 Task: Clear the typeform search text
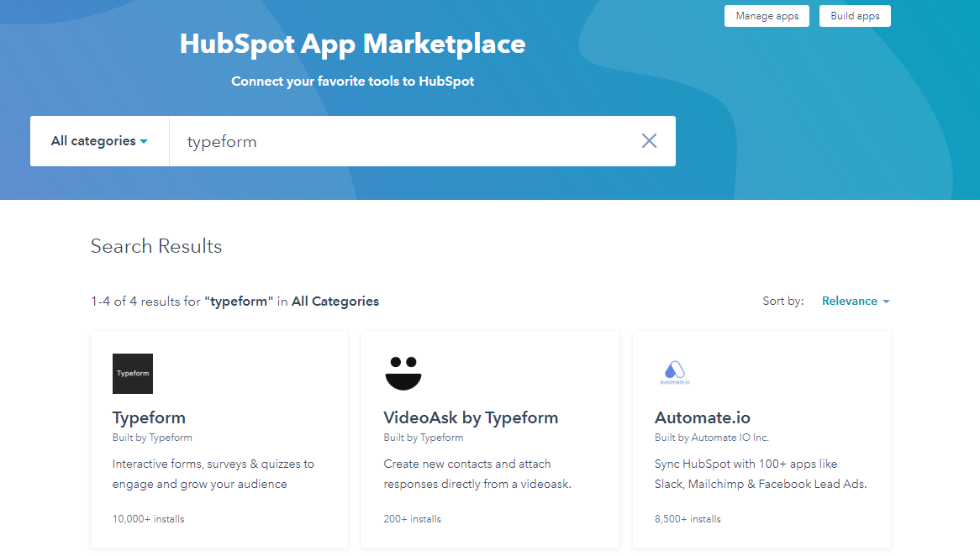tap(649, 141)
